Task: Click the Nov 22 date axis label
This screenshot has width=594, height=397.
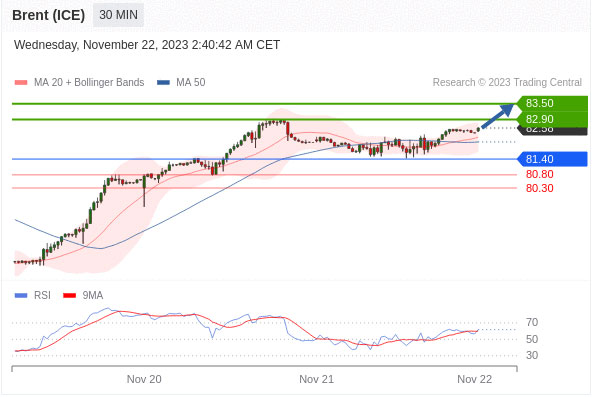Action: (x=474, y=379)
